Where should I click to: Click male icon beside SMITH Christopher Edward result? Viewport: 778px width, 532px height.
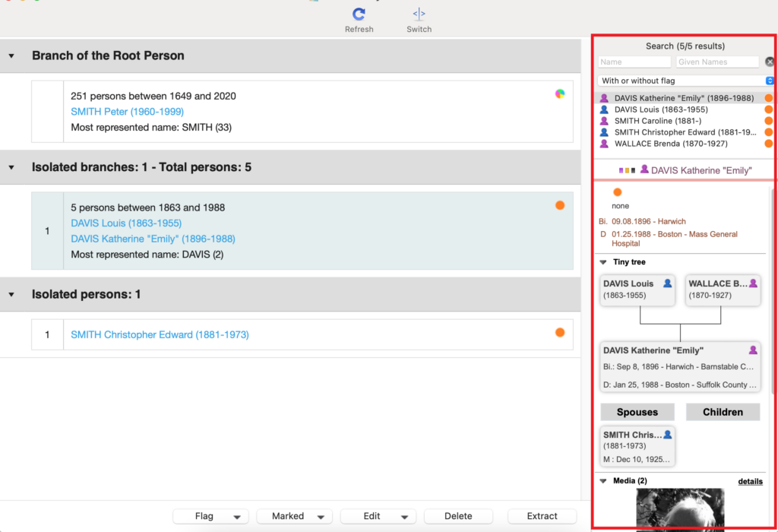point(604,132)
